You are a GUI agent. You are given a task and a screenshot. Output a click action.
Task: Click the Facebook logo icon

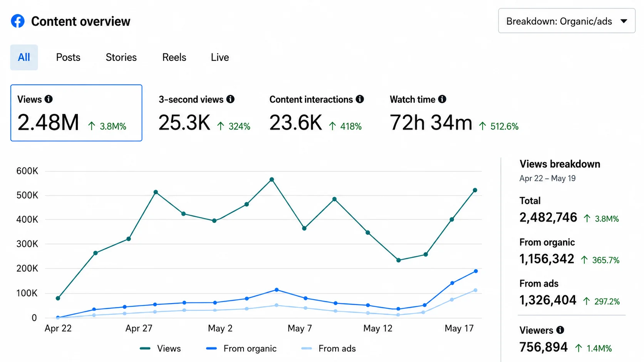point(18,21)
